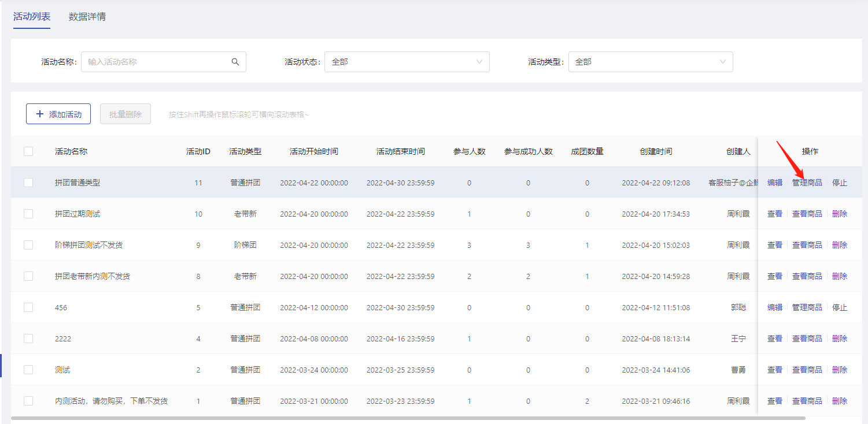This screenshot has height=424, width=868.
Task: Click the 活动开始时间 column header
Action: point(314,151)
